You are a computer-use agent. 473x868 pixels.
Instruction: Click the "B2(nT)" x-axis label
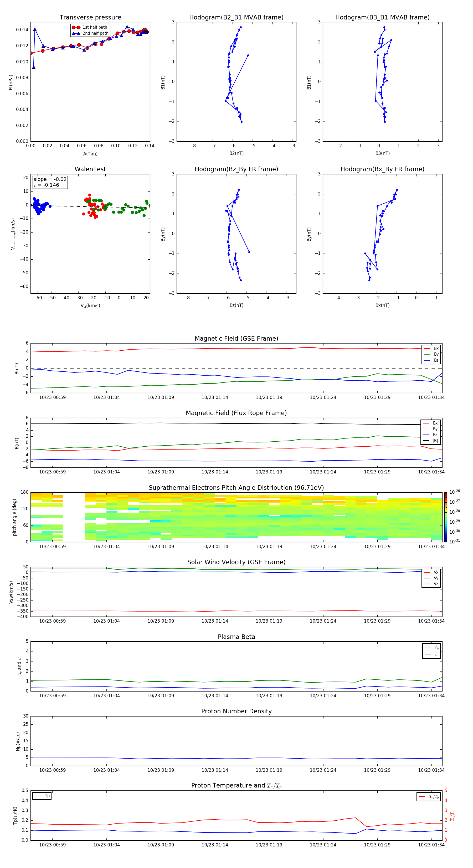coord(236,153)
